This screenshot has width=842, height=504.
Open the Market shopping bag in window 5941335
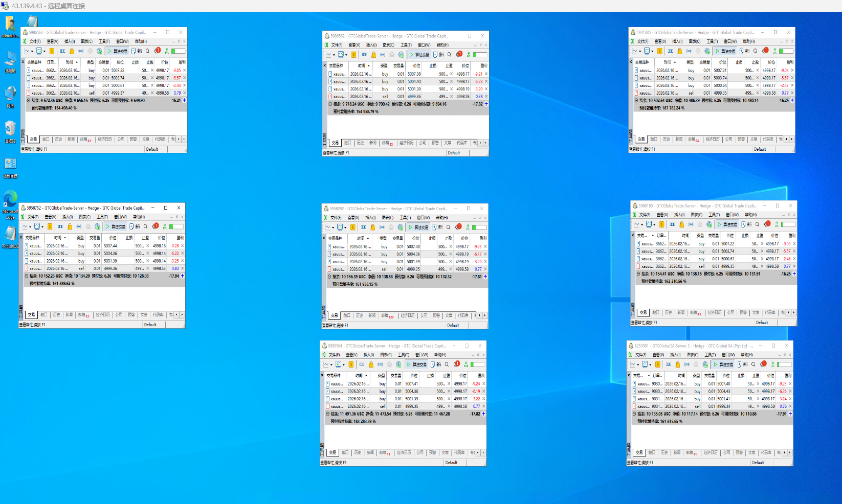(x=680, y=51)
